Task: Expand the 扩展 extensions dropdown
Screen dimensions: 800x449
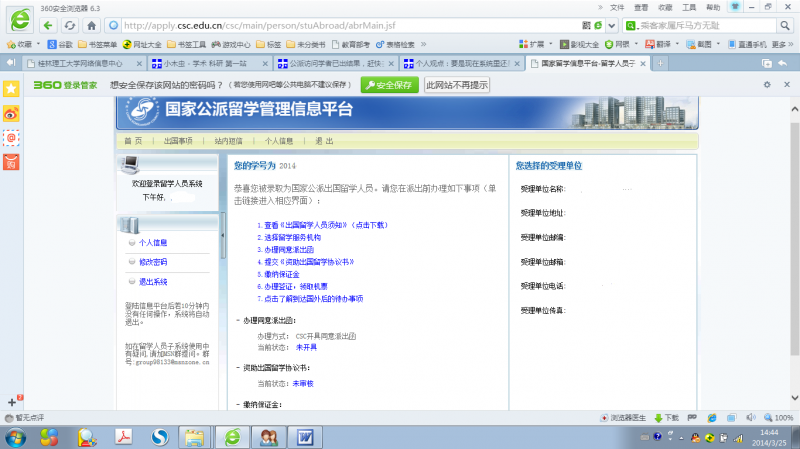Action: pos(551,44)
